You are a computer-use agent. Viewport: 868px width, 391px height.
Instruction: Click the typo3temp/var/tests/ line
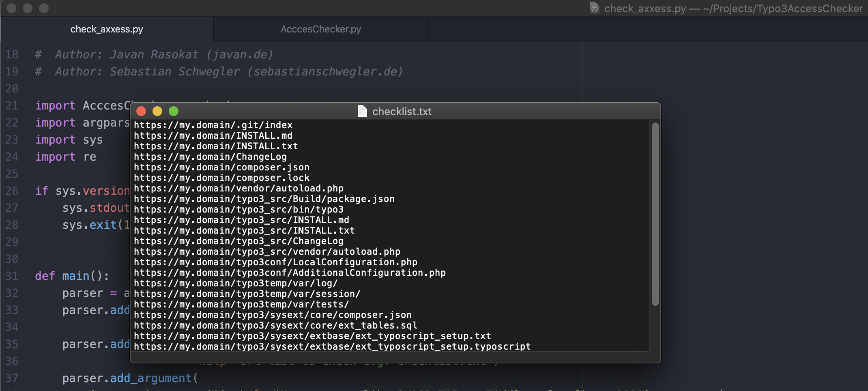click(241, 304)
